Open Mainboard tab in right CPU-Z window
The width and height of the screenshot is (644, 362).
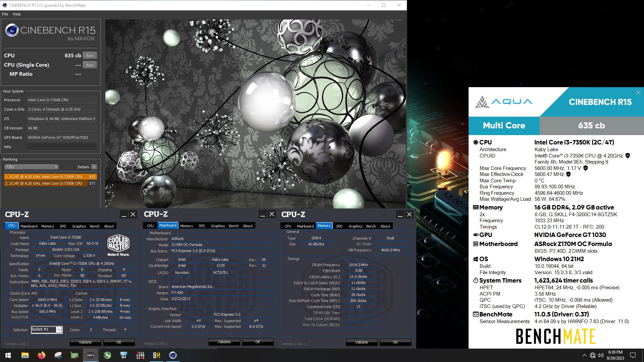click(305, 226)
